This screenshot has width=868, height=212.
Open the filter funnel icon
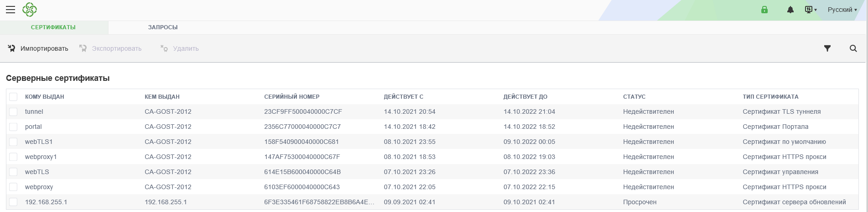pos(827,48)
